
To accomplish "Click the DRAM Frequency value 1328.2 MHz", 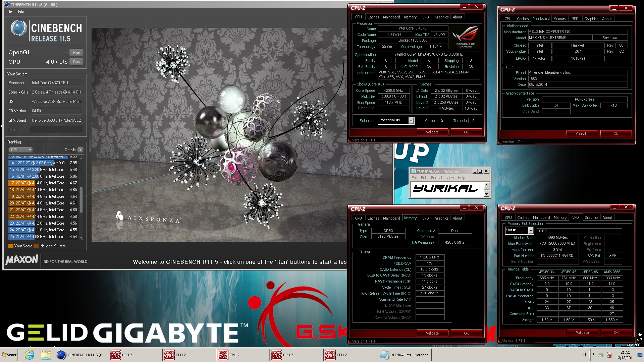I will coord(430,257).
